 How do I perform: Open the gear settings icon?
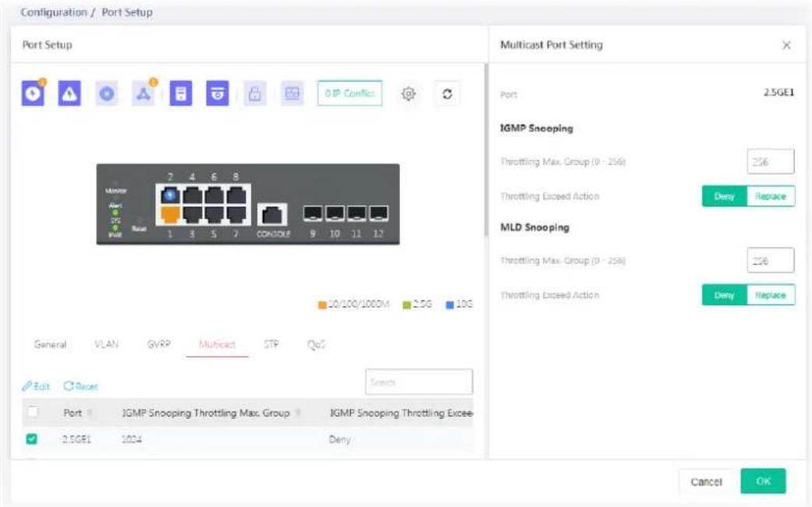[408, 93]
